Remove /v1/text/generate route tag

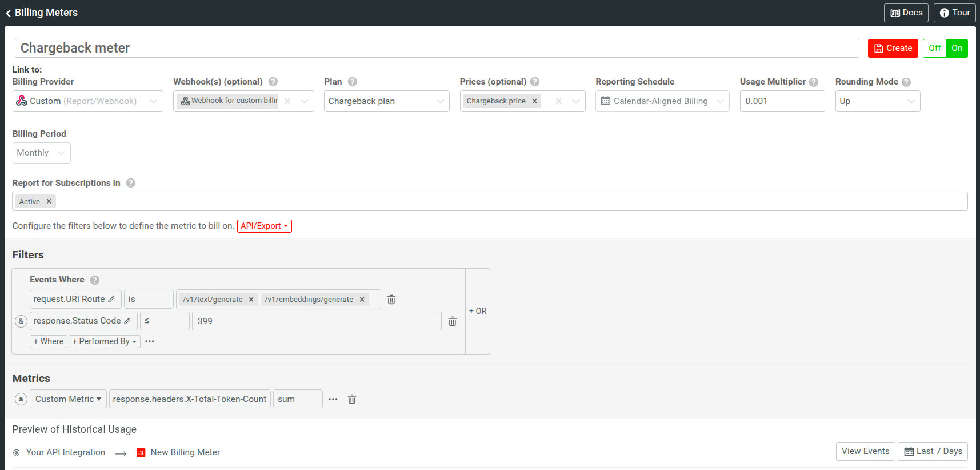[251, 299]
